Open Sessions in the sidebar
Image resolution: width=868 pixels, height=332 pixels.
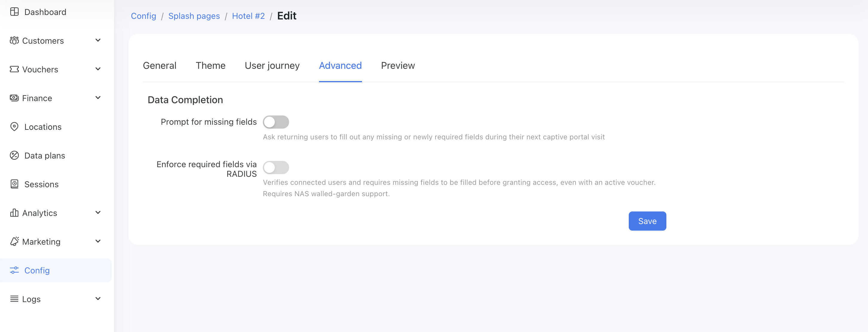(x=42, y=184)
